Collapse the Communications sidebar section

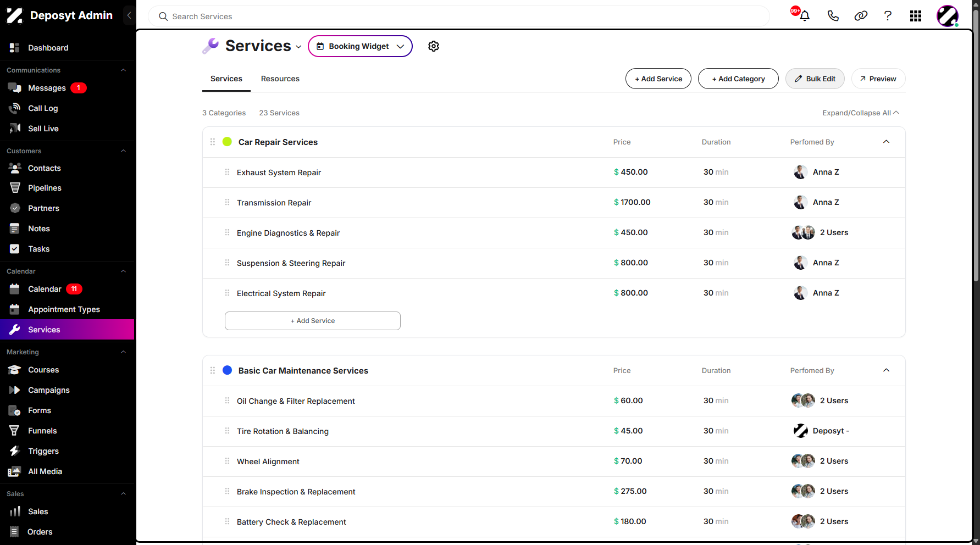(x=123, y=70)
